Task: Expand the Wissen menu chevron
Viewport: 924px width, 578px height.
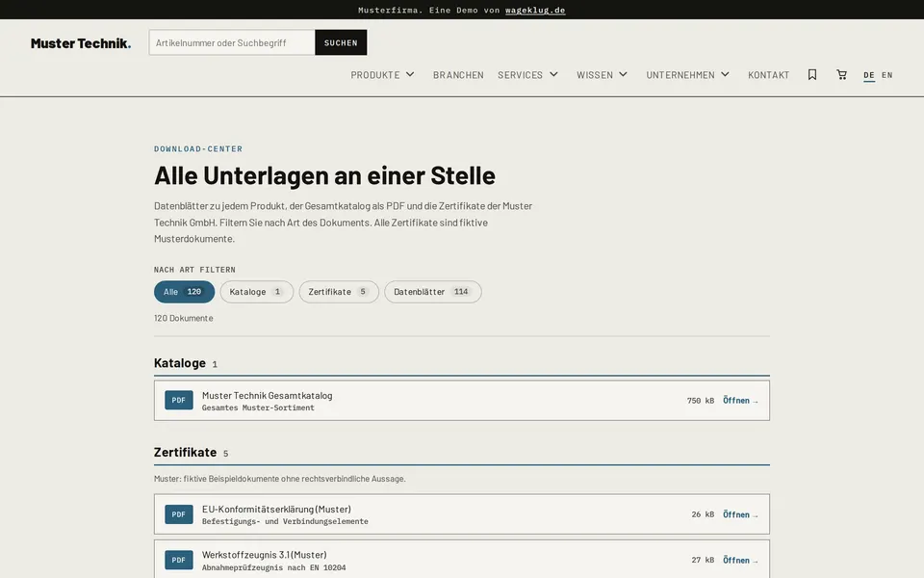Action: pyautogui.click(x=623, y=74)
